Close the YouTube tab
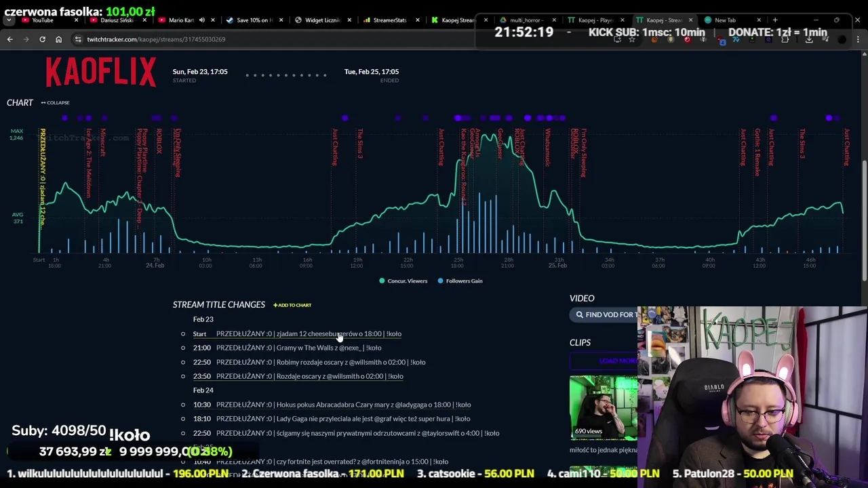The width and height of the screenshot is (868, 488). click(x=76, y=20)
